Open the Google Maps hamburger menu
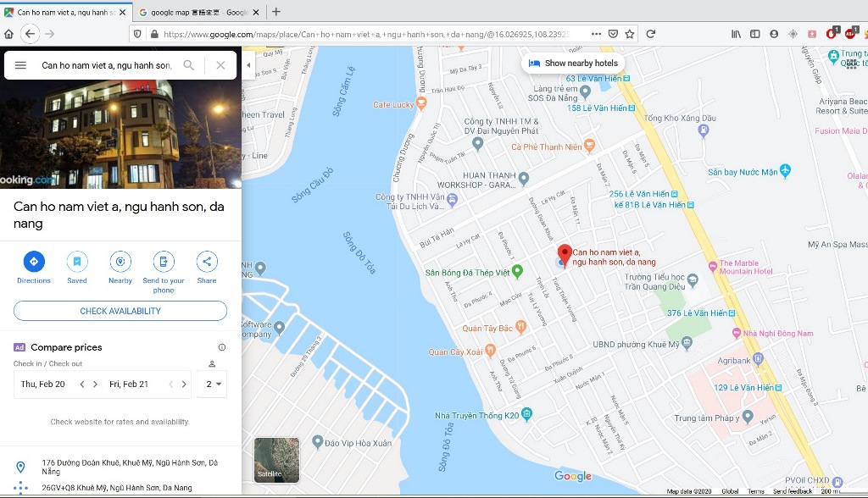 tap(21, 65)
